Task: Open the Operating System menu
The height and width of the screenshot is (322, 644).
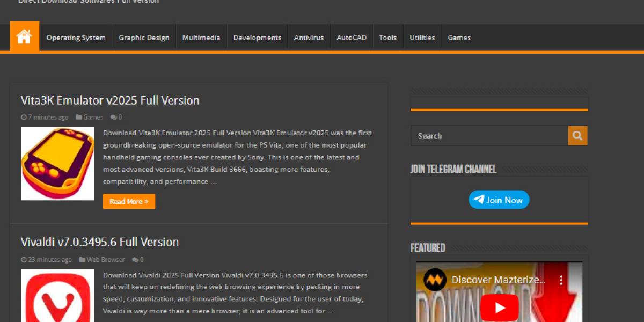Action: [x=76, y=38]
